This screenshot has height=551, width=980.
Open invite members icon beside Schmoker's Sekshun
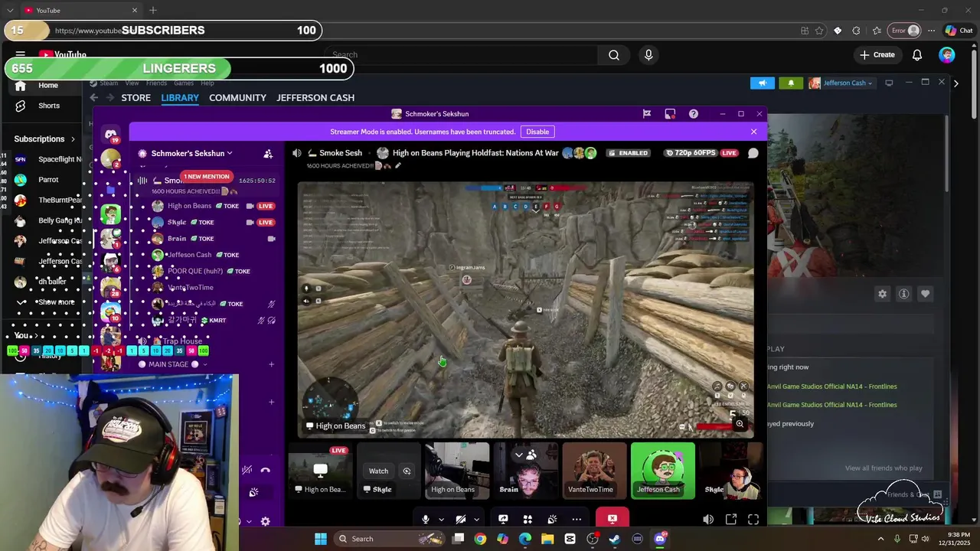pos(268,154)
